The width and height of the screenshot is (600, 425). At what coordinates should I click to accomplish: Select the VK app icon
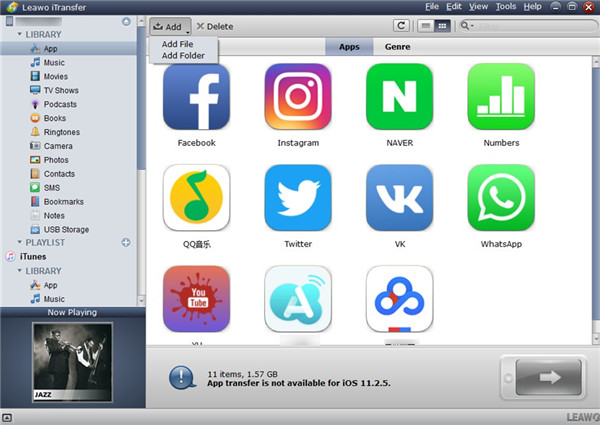click(399, 198)
